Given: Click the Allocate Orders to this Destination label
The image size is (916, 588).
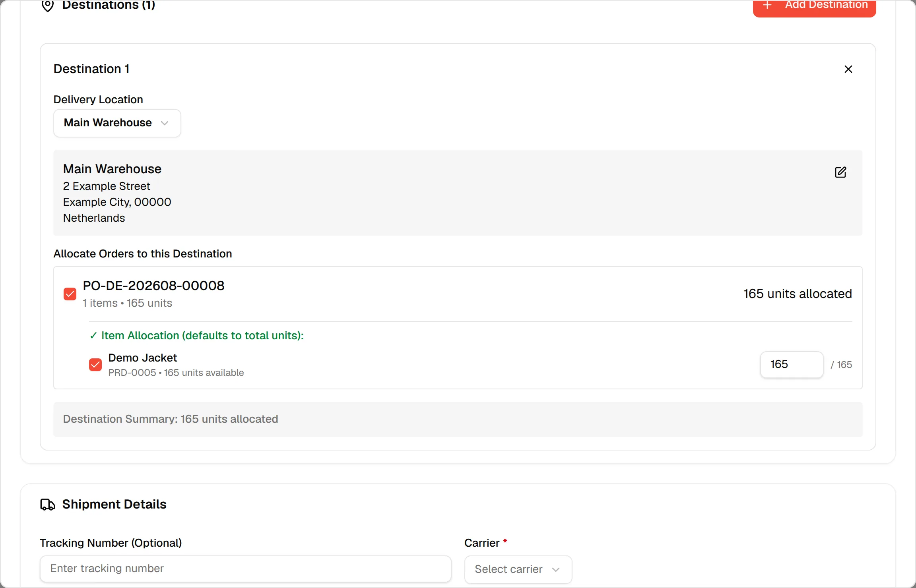Looking at the screenshot, I should pos(143,253).
